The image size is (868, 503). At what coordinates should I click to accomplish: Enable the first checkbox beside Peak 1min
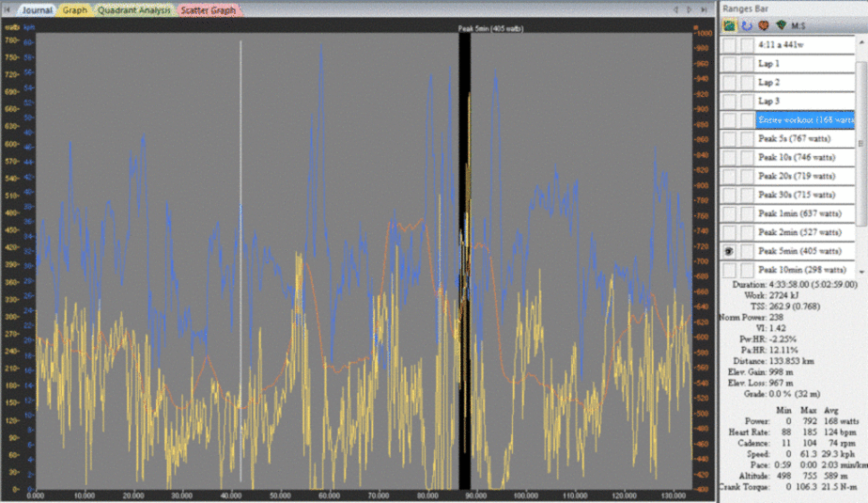point(729,213)
